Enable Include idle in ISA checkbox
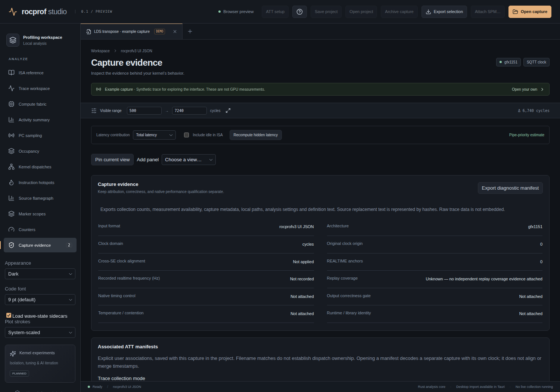The image size is (560, 392). [186, 135]
